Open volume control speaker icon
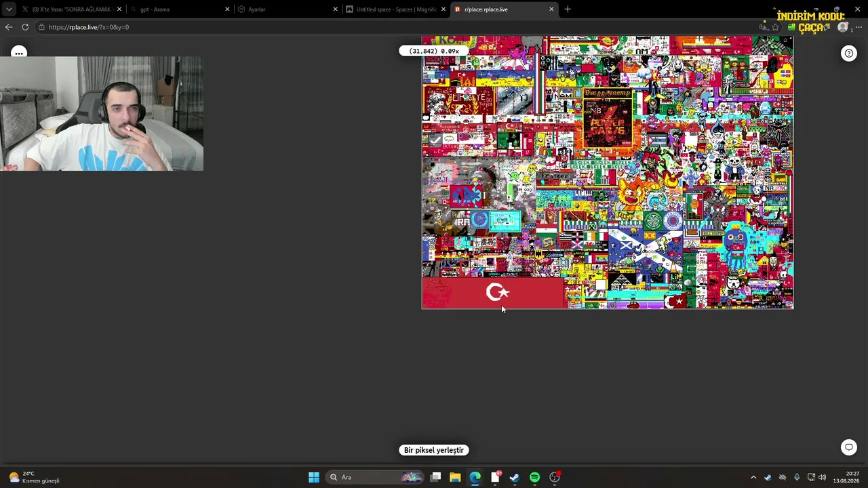Screen dimensions: 868x488 [823, 477]
